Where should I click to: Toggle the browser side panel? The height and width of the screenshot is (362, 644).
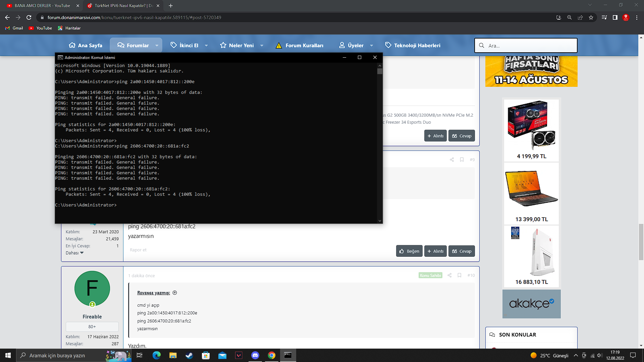click(x=615, y=17)
